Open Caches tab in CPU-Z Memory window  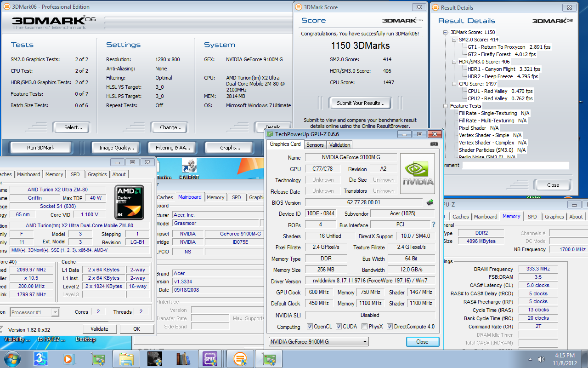(460, 217)
